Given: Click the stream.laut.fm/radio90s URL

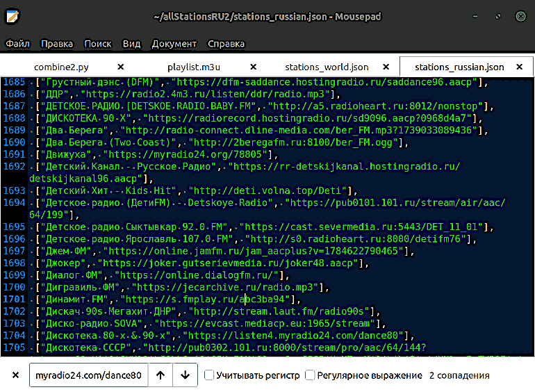Looking at the screenshot, I should point(279,312).
